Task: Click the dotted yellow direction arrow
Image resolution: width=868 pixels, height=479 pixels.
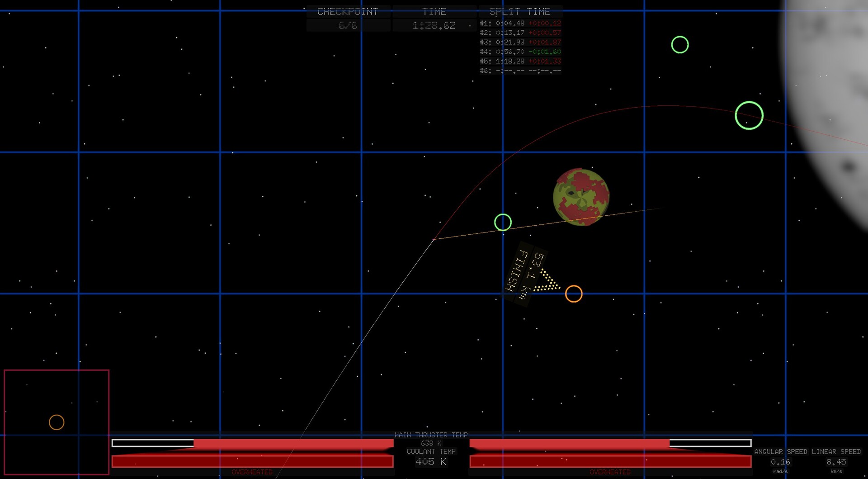Action: point(547,281)
